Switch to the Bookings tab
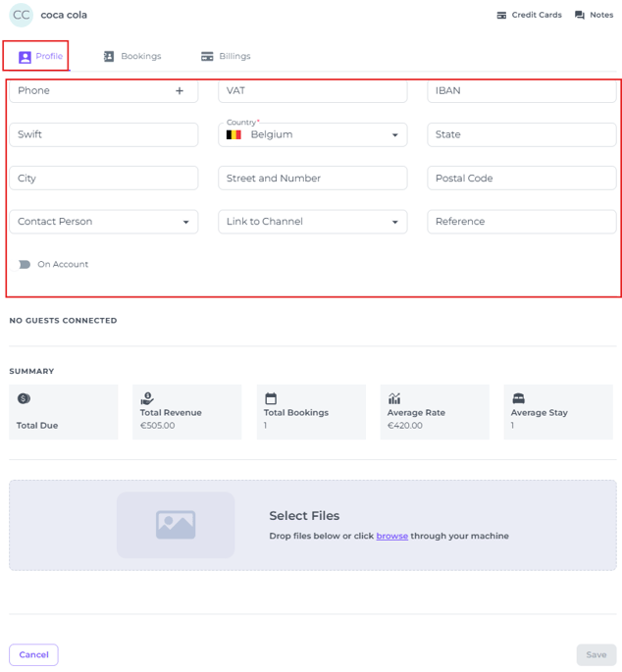Screen dimensions: 622x672 point(132,56)
